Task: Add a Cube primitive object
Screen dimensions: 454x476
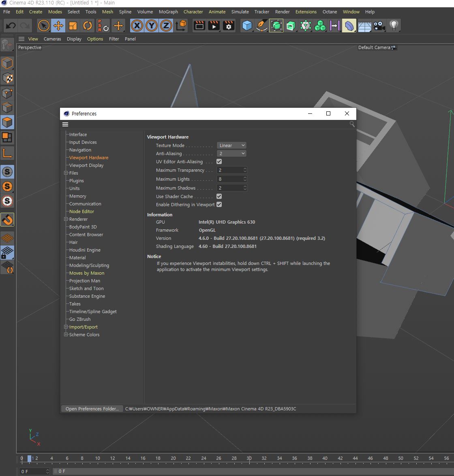Action: 247,26
